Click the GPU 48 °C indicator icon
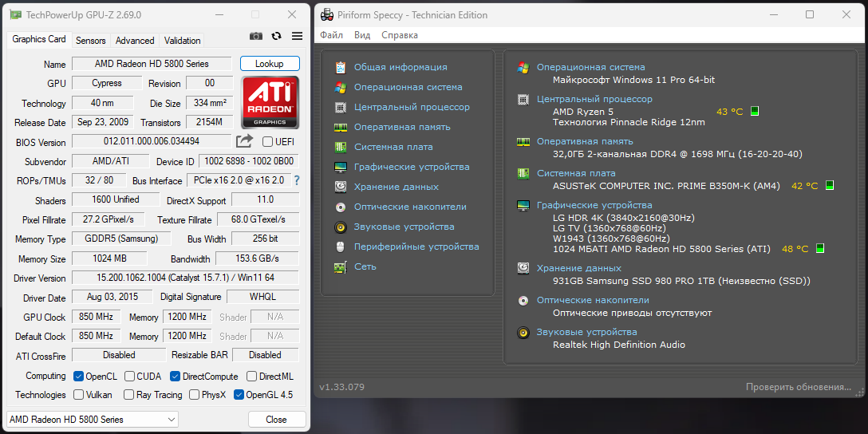 click(x=820, y=248)
